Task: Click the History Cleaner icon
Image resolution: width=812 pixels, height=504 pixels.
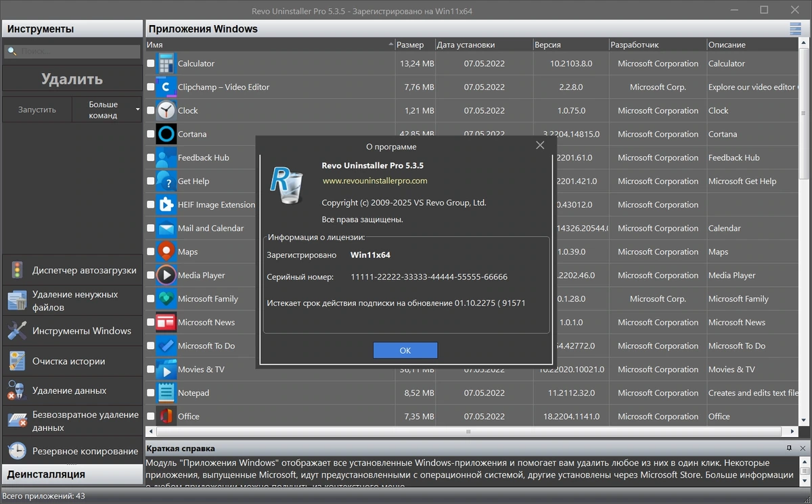Action: (x=17, y=361)
